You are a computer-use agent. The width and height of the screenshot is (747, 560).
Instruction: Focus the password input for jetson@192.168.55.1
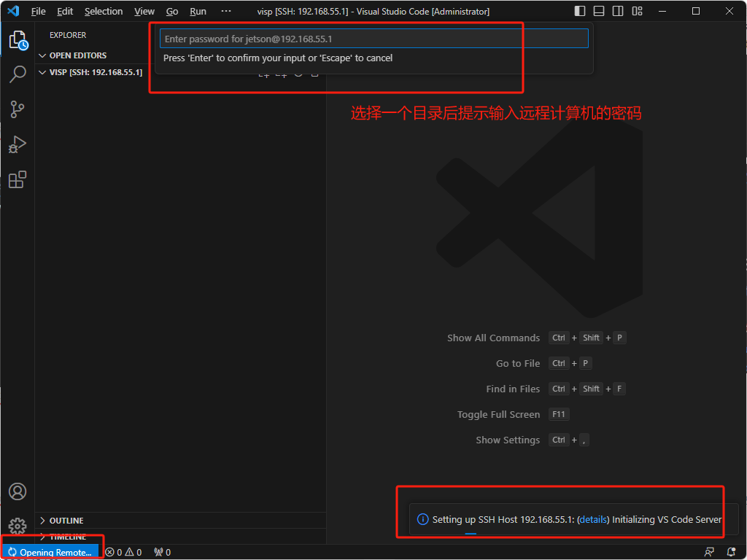pos(374,39)
